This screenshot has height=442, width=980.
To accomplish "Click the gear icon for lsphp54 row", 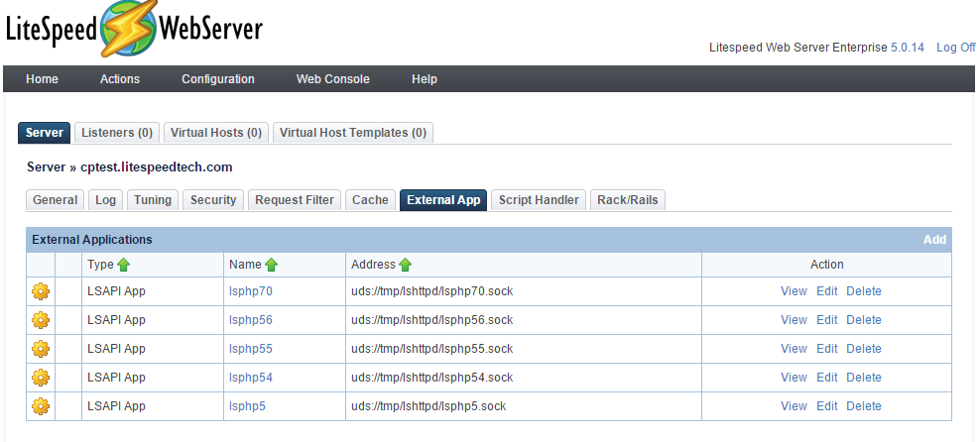I will 41,378.
